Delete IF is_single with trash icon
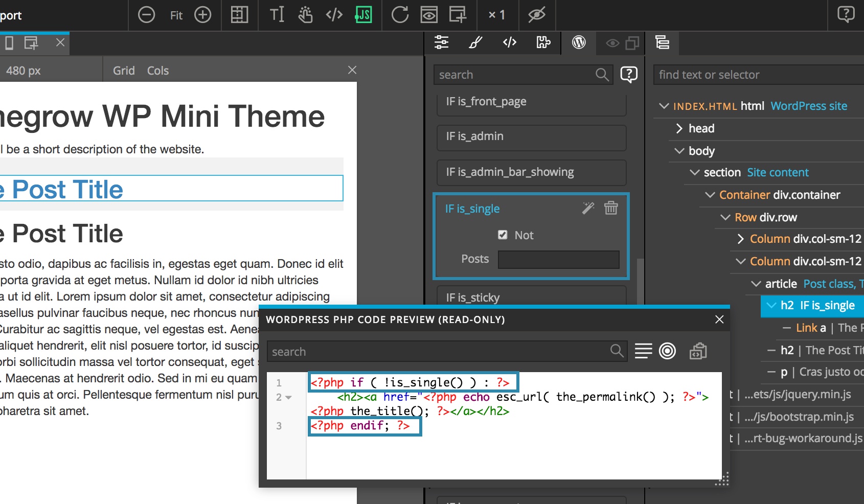This screenshot has width=864, height=504. (x=611, y=208)
